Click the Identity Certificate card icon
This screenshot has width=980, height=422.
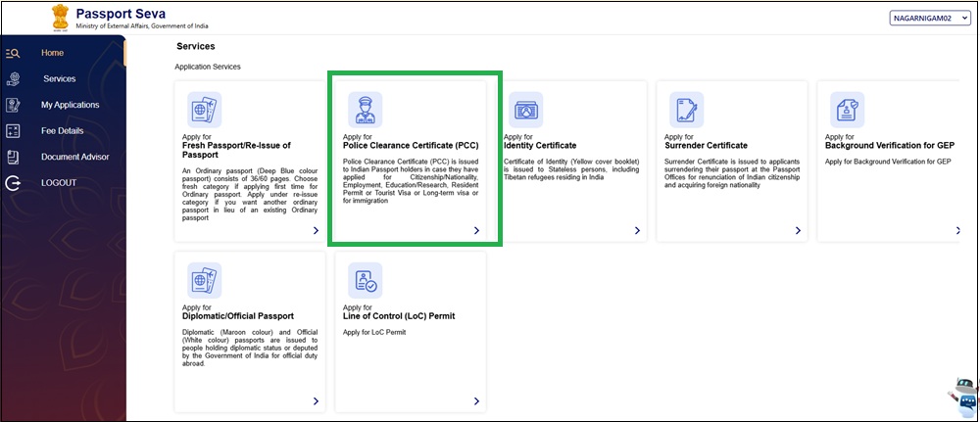[525, 110]
